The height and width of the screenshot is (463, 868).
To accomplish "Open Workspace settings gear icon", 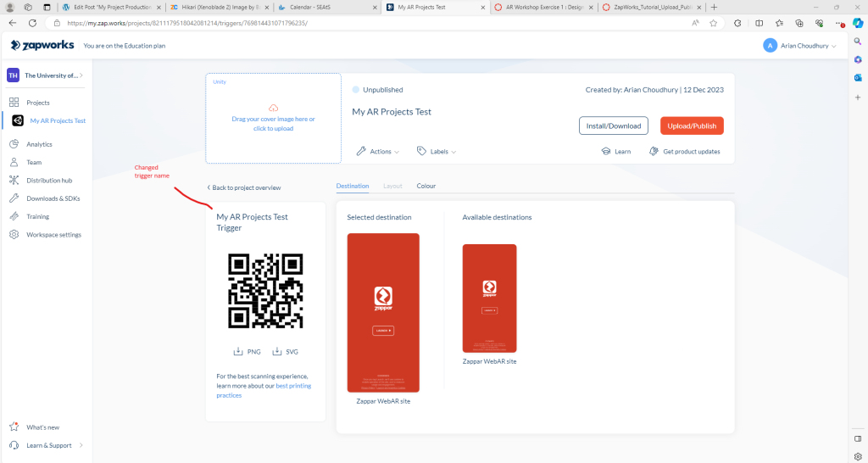I will pos(14,234).
